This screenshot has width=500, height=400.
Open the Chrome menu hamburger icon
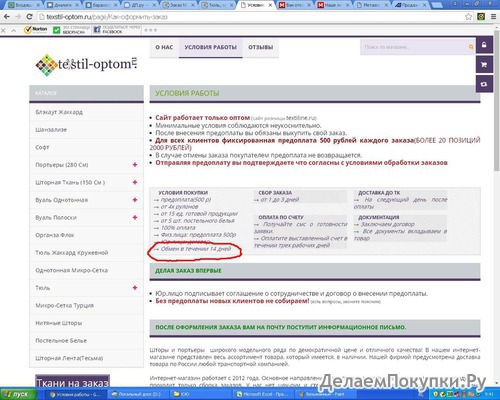click(493, 17)
